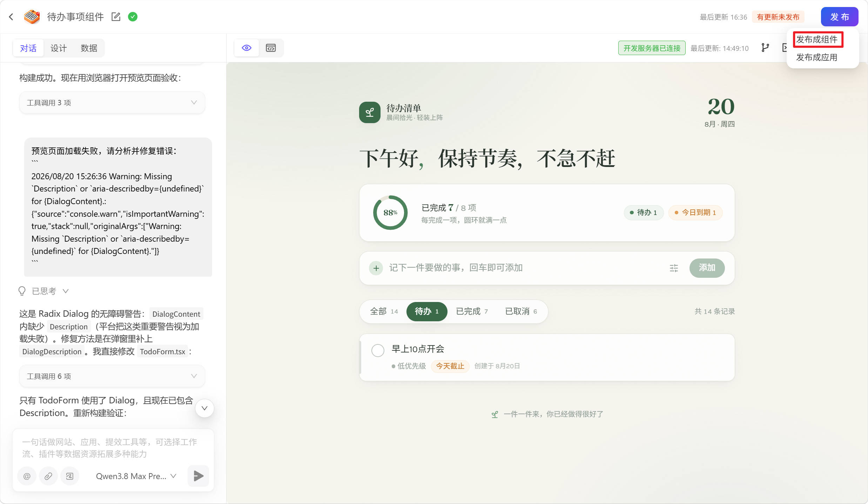The height and width of the screenshot is (504, 868).
Task: Click the @ mention icon
Action: pyautogui.click(x=27, y=476)
